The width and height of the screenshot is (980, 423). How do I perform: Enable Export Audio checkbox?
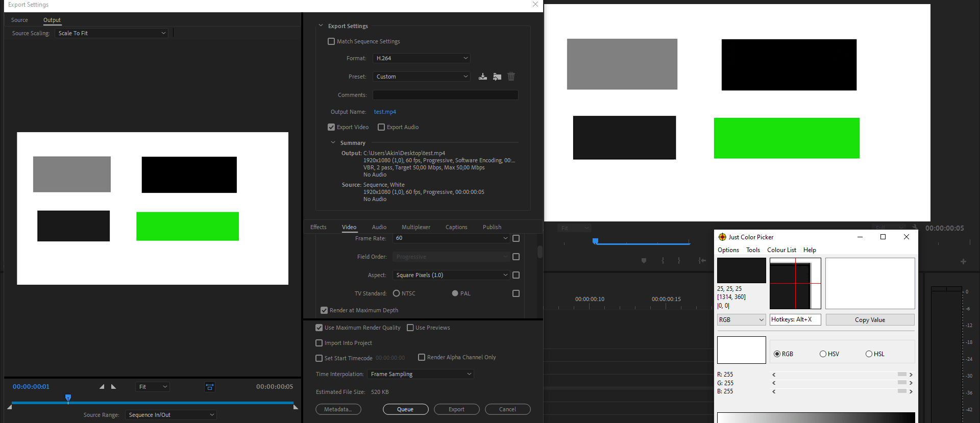click(381, 127)
